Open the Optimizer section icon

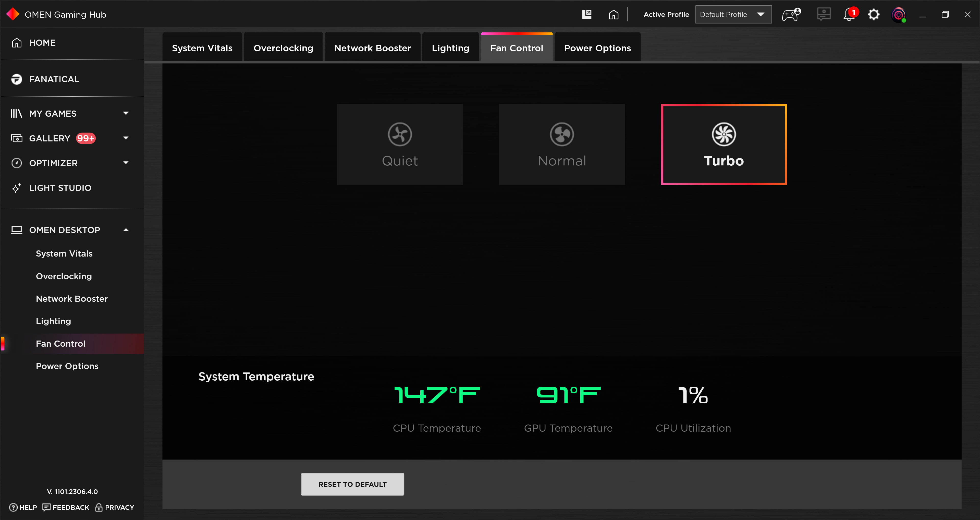click(17, 163)
